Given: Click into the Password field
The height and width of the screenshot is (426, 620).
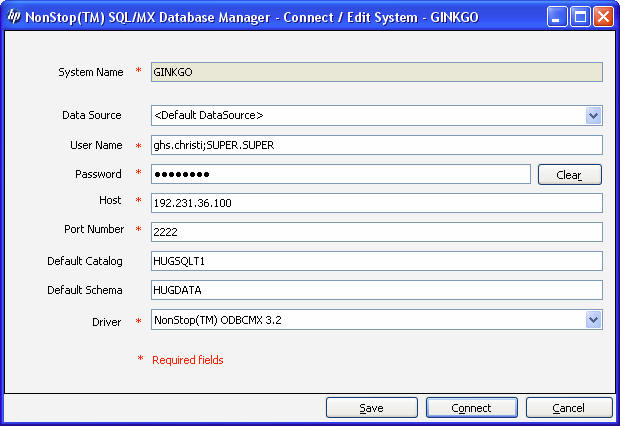Looking at the screenshot, I should pyautogui.click(x=340, y=174).
